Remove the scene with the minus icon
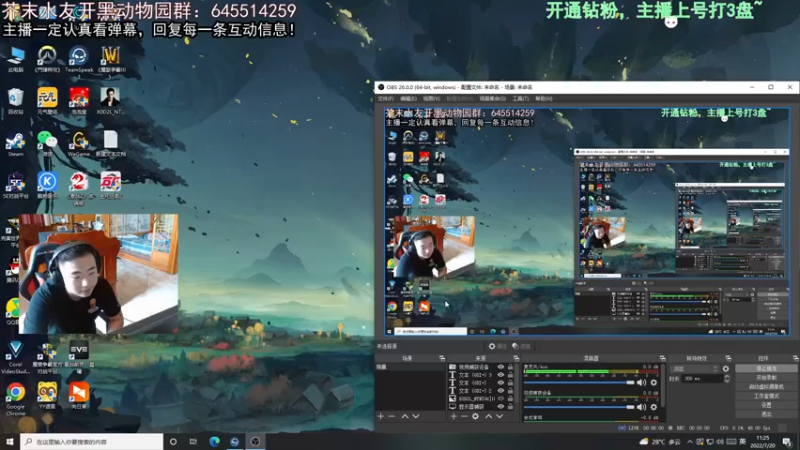The height and width of the screenshot is (450, 800). (391, 416)
